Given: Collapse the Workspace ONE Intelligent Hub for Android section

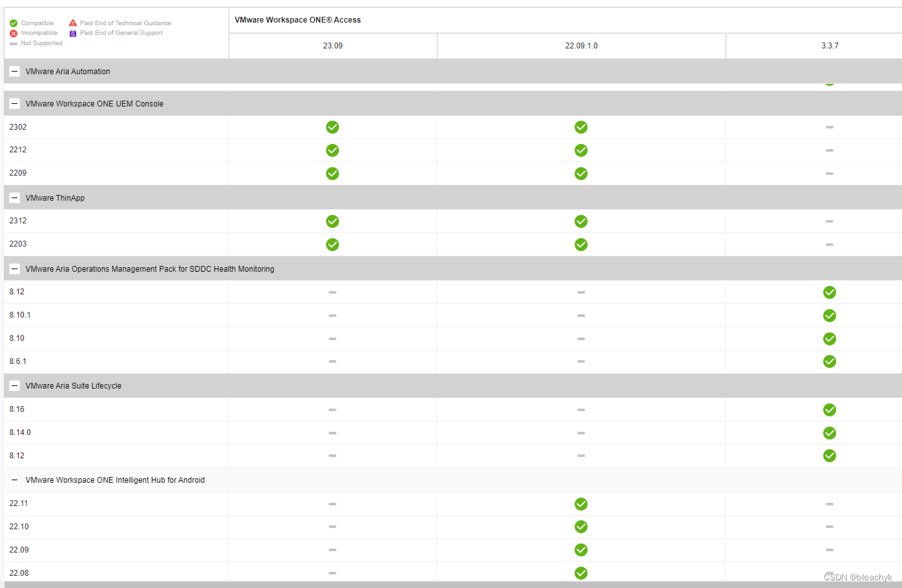Looking at the screenshot, I should [14, 480].
